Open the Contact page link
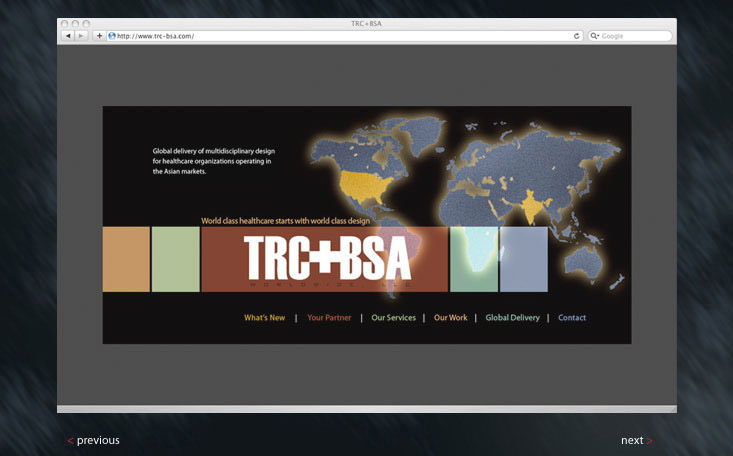733x456 pixels. 572,318
